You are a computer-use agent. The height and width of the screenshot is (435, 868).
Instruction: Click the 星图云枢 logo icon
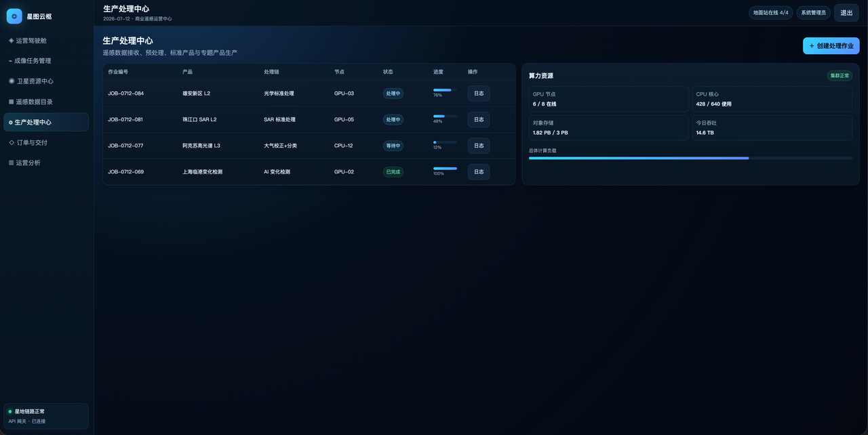[14, 16]
